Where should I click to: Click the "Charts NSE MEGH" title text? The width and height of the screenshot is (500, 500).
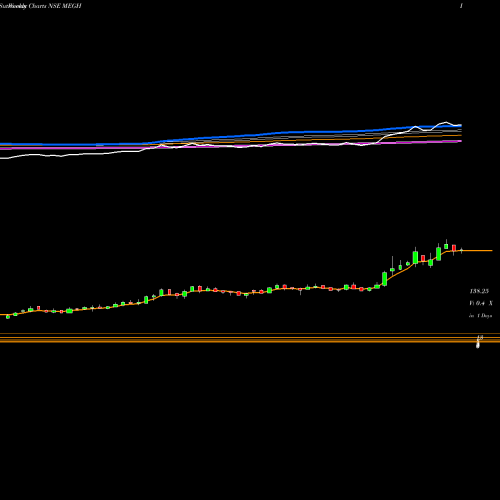55,6
